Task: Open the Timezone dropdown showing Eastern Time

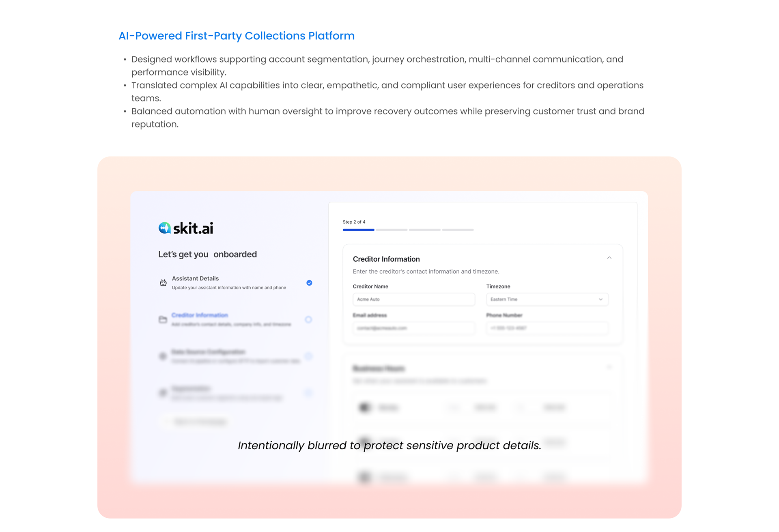Action: pyautogui.click(x=547, y=299)
